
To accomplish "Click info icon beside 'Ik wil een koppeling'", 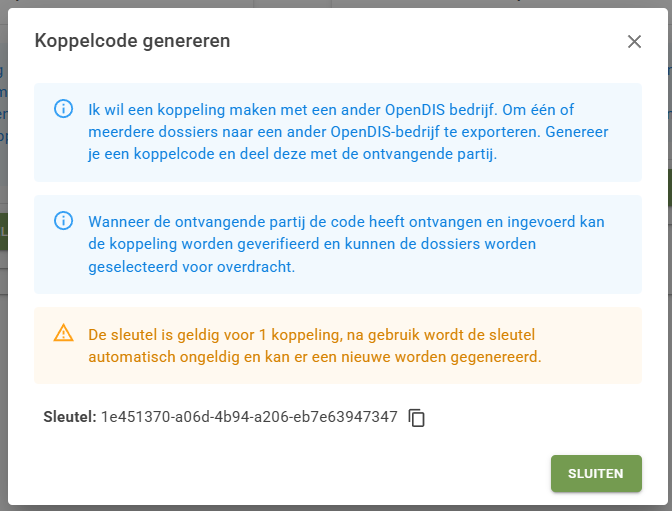I will pyautogui.click(x=63, y=109).
